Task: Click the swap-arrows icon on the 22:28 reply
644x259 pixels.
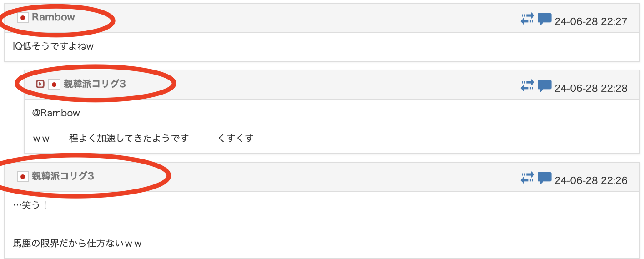Action: coord(527,85)
